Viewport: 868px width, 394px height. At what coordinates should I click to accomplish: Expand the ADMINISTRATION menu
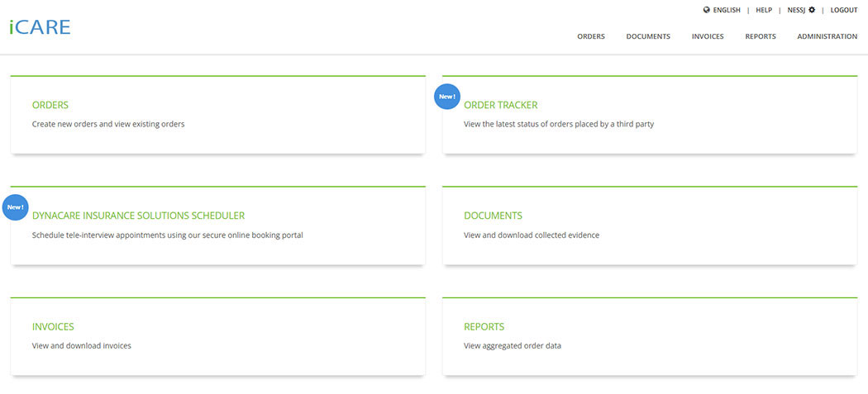coord(827,36)
